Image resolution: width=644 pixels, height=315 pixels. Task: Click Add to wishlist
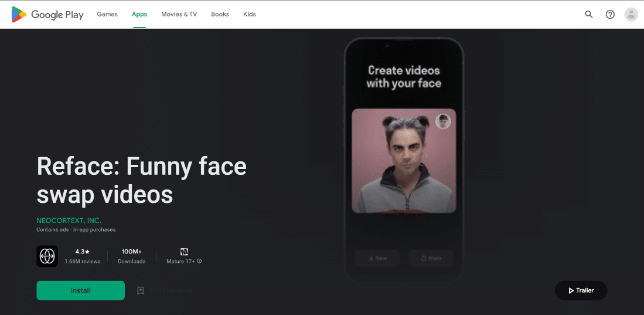tap(171, 290)
